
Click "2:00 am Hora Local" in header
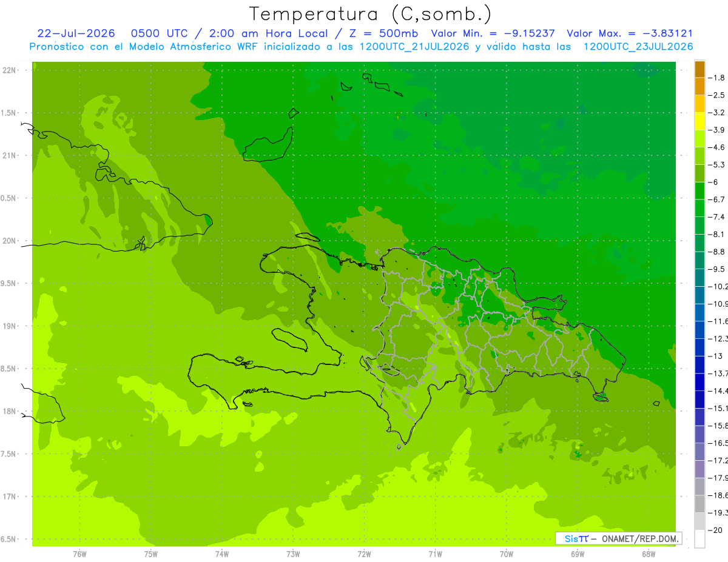tap(268, 33)
